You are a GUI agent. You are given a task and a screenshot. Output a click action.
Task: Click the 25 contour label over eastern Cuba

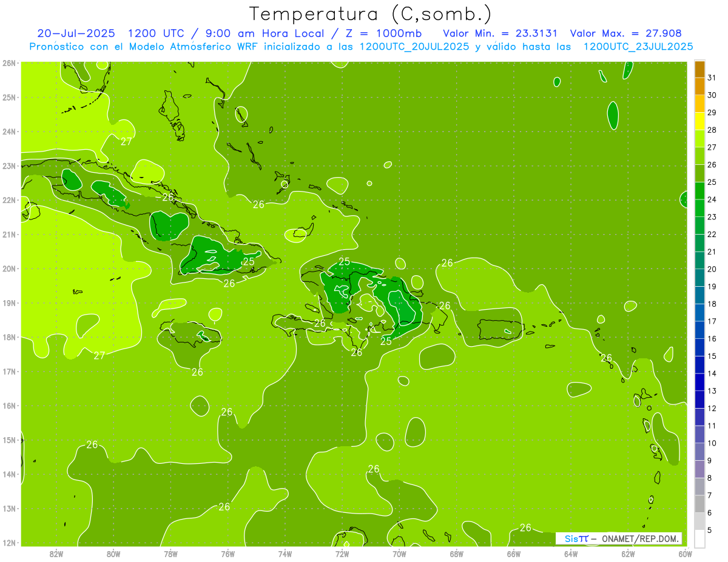248,262
